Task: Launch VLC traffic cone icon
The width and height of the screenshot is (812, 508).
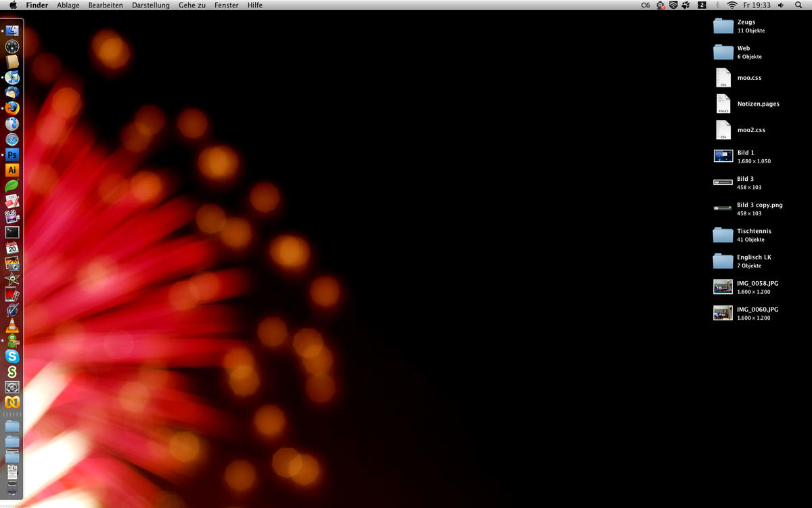Action: click(x=12, y=326)
